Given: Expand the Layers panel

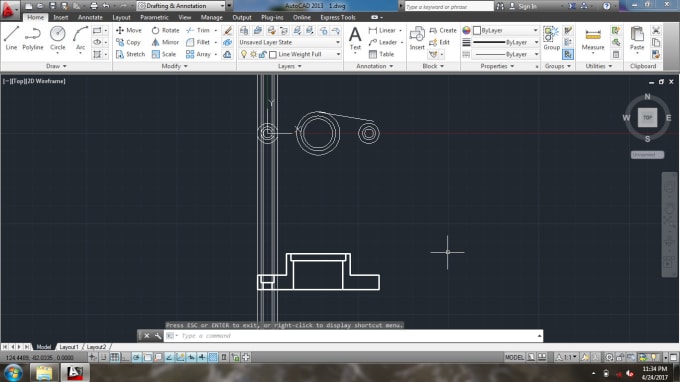Looking at the screenshot, I should 290,66.
